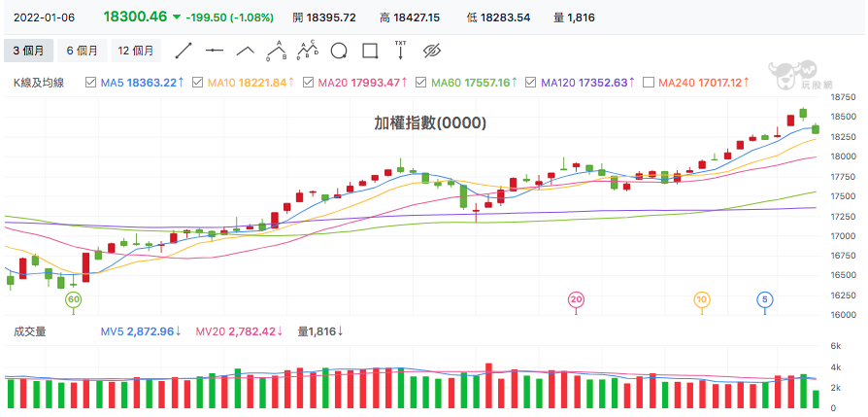868x417 pixels.
Task: Select the trend line drawing tool
Action: click(x=184, y=51)
